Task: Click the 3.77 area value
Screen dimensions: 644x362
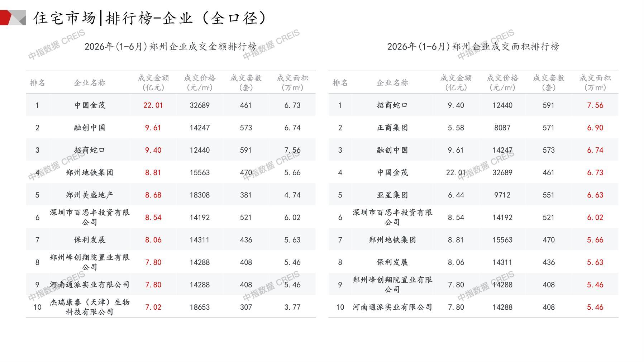Action: [292, 307]
